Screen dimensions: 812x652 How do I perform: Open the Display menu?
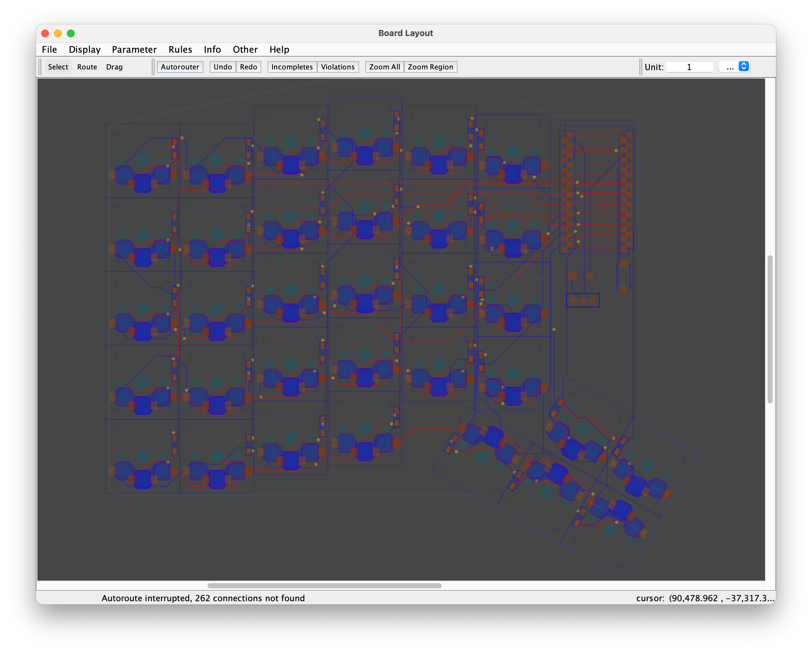(84, 49)
